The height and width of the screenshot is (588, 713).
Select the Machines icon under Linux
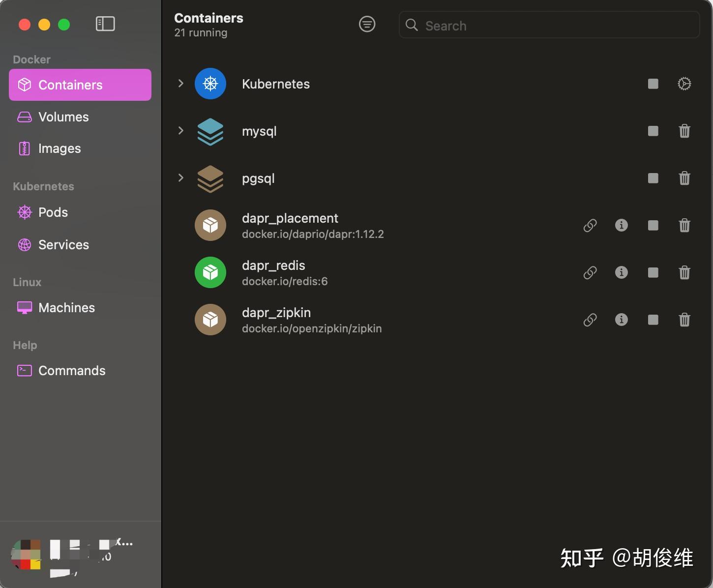[66, 307]
